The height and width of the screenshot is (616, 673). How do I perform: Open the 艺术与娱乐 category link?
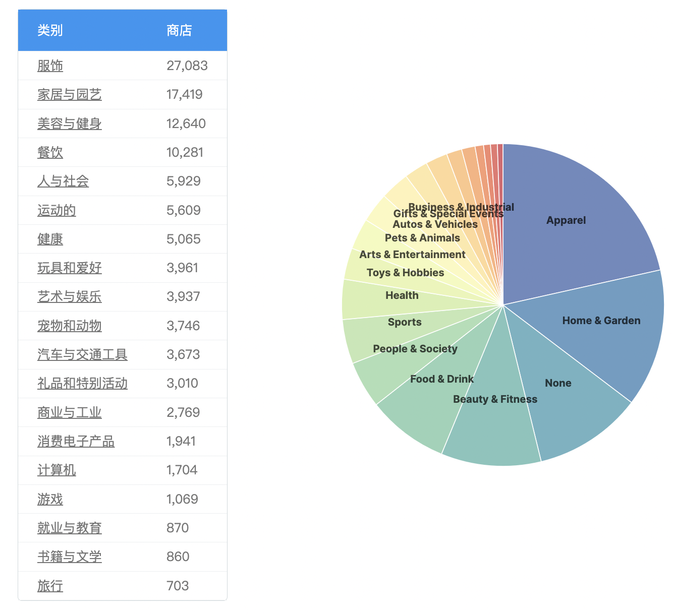coord(70,297)
